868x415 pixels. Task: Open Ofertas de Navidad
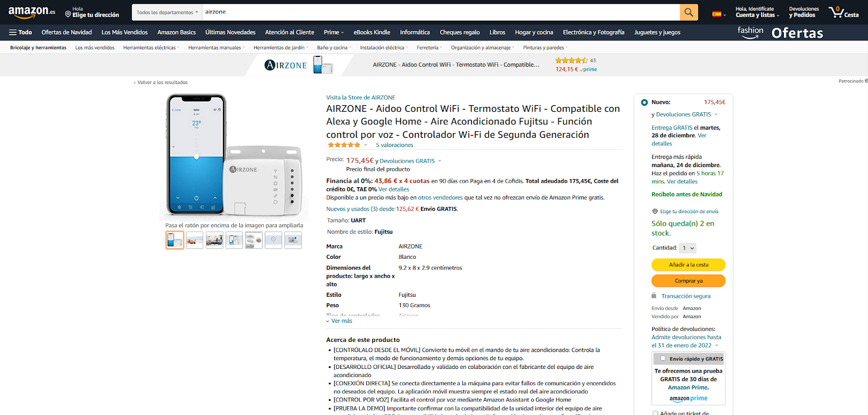[67, 33]
